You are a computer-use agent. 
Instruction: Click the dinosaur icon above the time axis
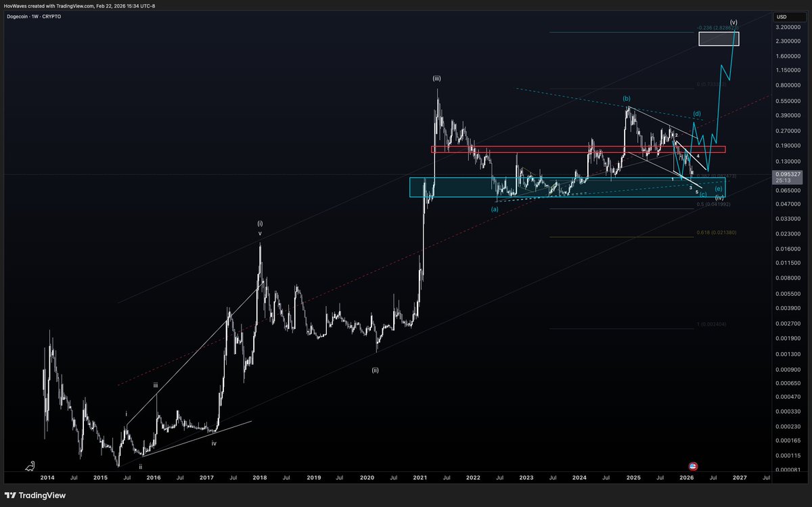tap(30, 466)
